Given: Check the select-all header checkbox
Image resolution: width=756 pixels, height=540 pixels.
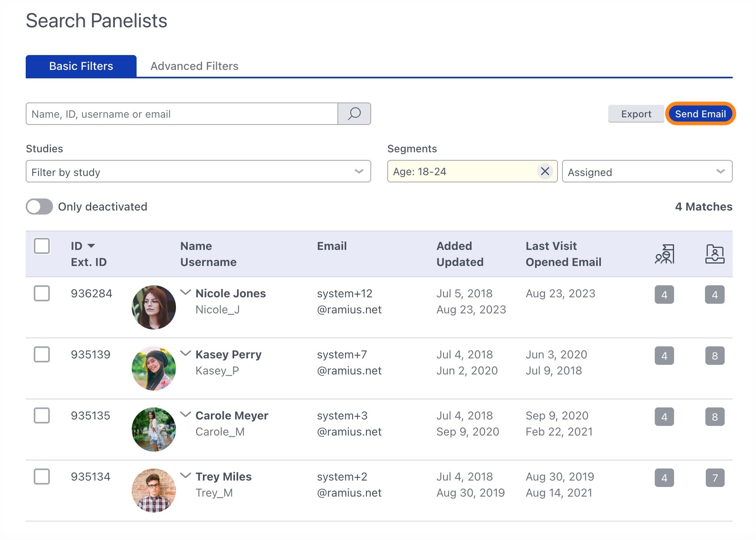Looking at the screenshot, I should [x=42, y=246].
